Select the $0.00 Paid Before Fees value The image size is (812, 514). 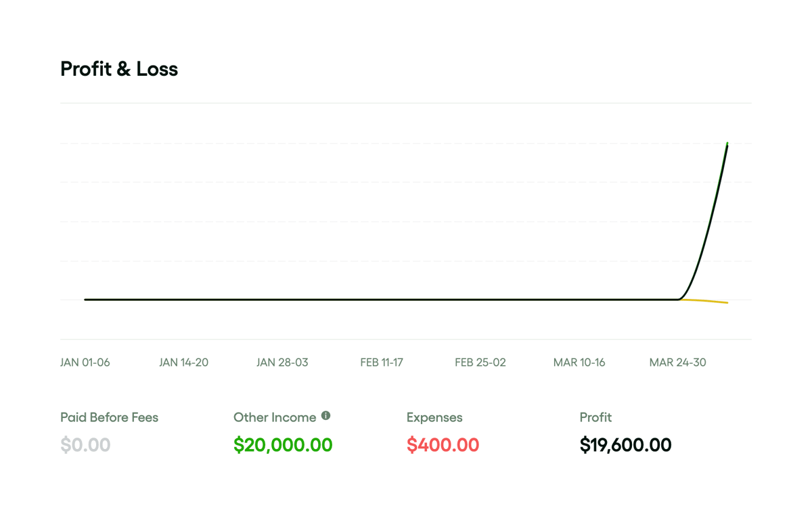click(x=85, y=445)
